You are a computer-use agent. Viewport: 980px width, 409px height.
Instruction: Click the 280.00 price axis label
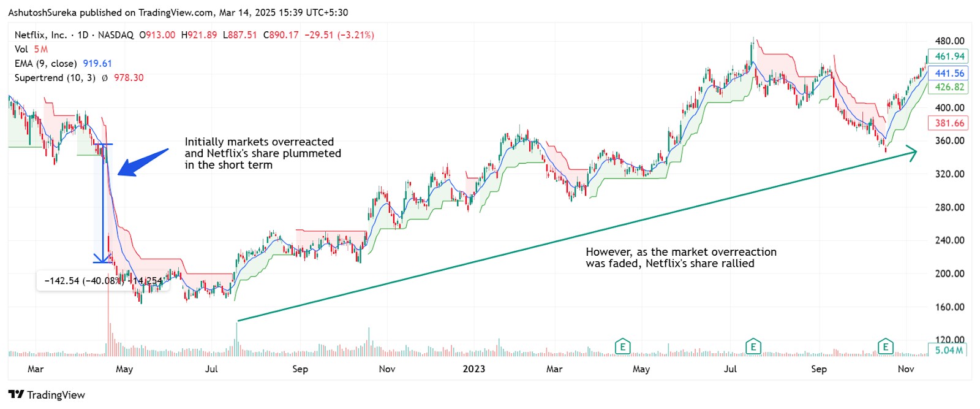point(949,207)
